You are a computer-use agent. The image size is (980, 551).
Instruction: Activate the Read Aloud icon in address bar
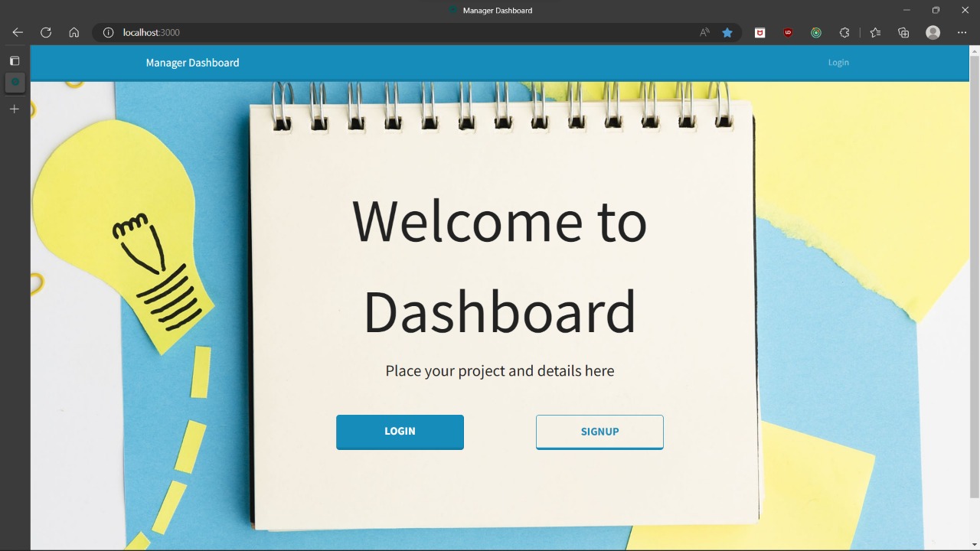tap(704, 32)
